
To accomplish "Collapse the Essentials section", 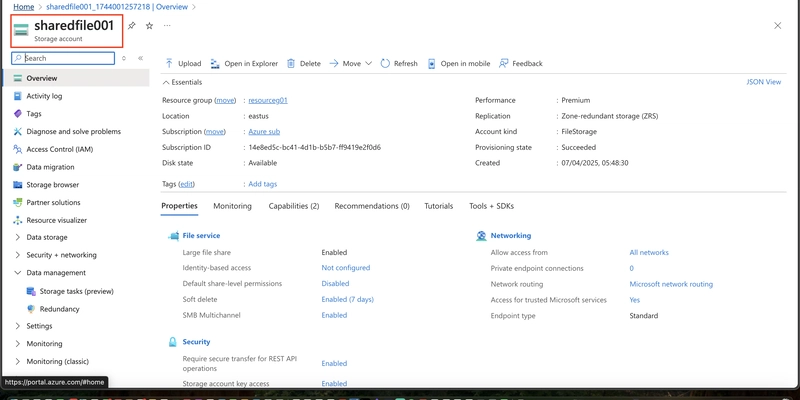I will (x=182, y=82).
